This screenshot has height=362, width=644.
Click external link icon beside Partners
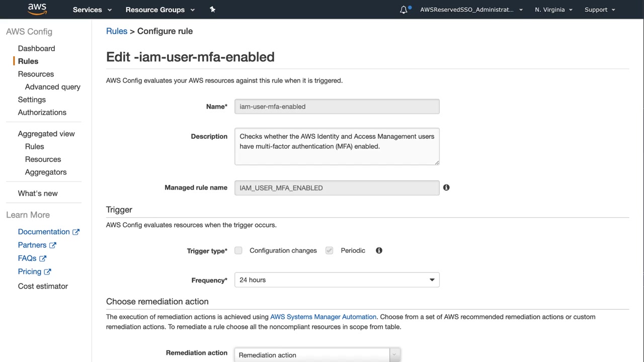(x=53, y=245)
